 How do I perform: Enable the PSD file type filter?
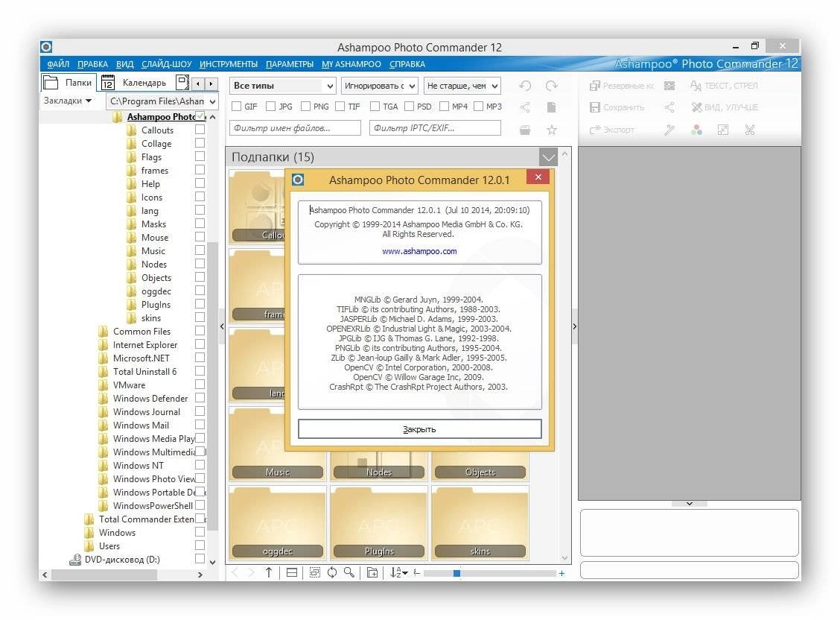pyautogui.click(x=410, y=107)
